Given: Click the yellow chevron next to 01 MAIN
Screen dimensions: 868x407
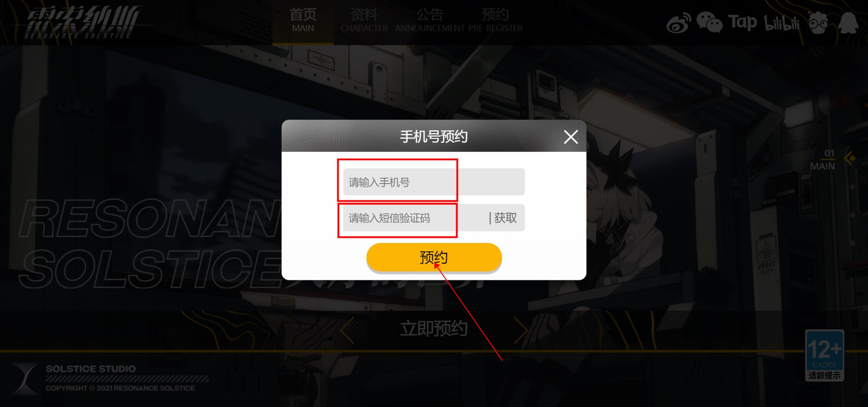Looking at the screenshot, I should coord(849,159).
